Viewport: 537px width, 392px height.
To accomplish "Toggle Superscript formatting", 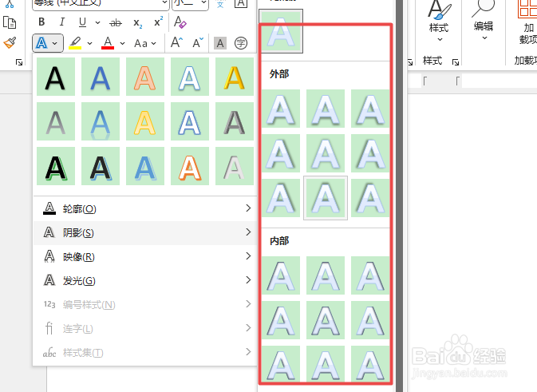I will point(158,22).
